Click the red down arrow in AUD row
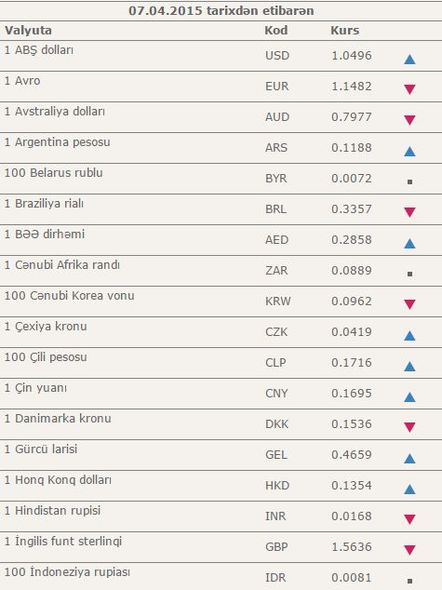Image resolution: width=442 pixels, height=590 pixels. coord(410,120)
